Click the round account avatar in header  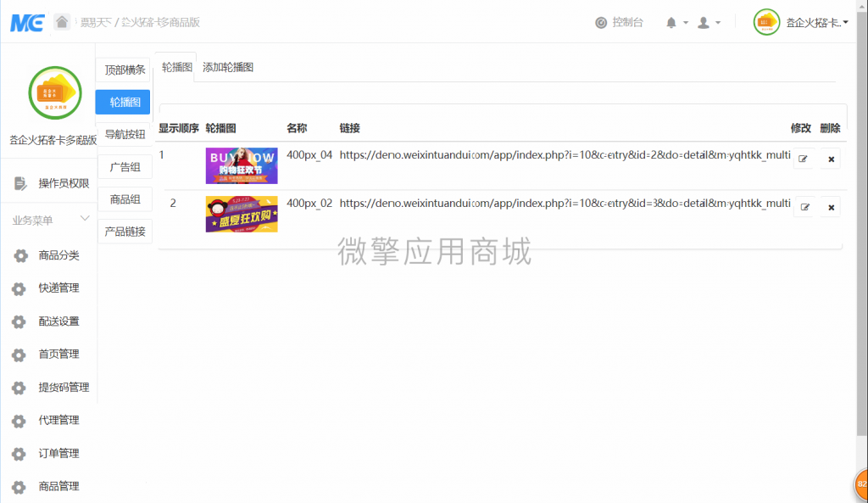(x=766, y=23)
